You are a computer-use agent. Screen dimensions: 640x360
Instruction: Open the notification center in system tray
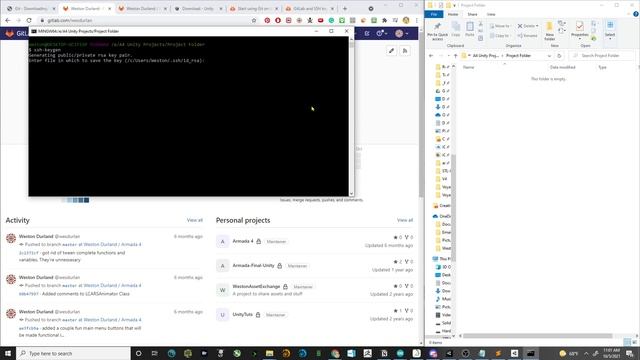click(630, 353)
